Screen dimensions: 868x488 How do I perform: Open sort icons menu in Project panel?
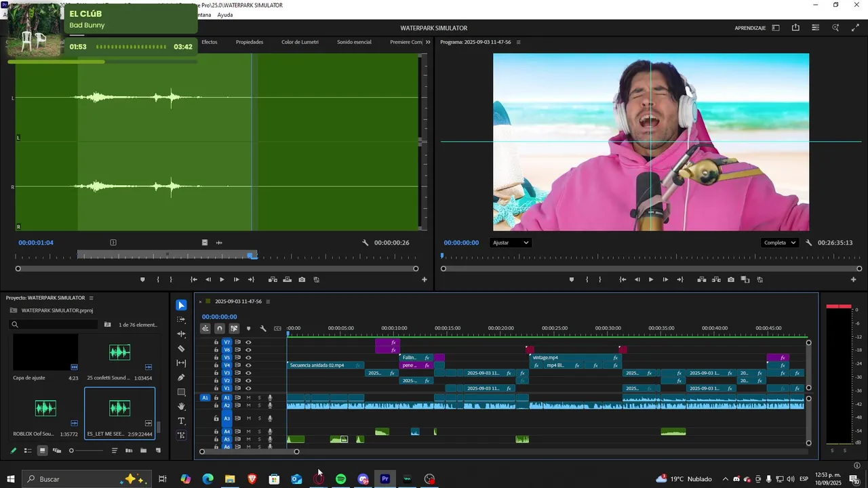[x=114, y=451]
